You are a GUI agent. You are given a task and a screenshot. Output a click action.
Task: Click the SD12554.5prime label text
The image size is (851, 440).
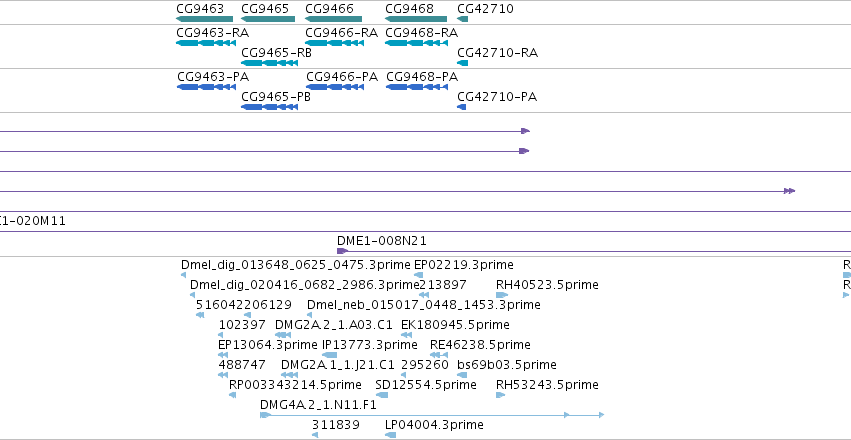426,385
